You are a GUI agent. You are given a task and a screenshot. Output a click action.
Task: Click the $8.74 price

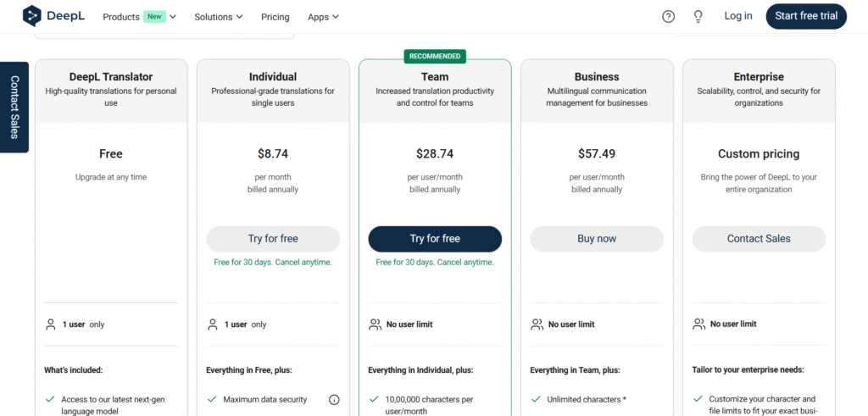click(x=273, y=154)
